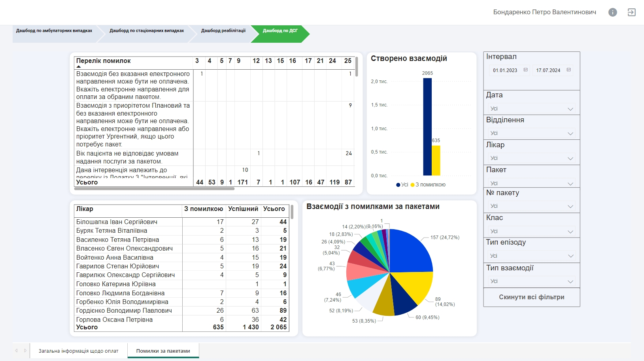Viewport: 644px width, 361px height.
Task: Select row Гордієнко Володимир Павлович
Action: point(181,311)
